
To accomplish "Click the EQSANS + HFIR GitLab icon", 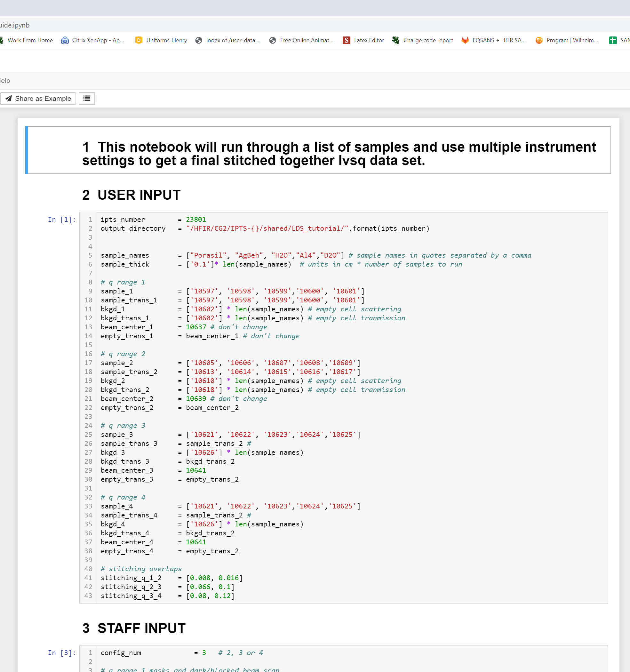I will click(x=465, y=40).
